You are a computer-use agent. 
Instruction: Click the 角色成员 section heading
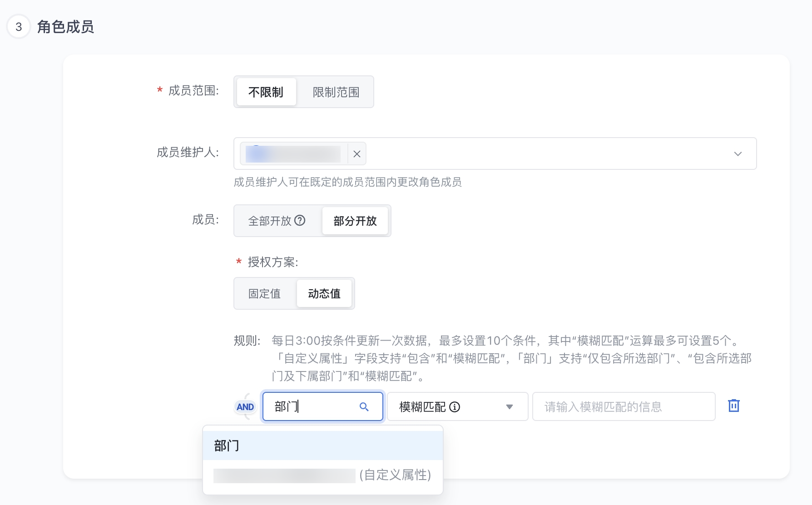65,27
